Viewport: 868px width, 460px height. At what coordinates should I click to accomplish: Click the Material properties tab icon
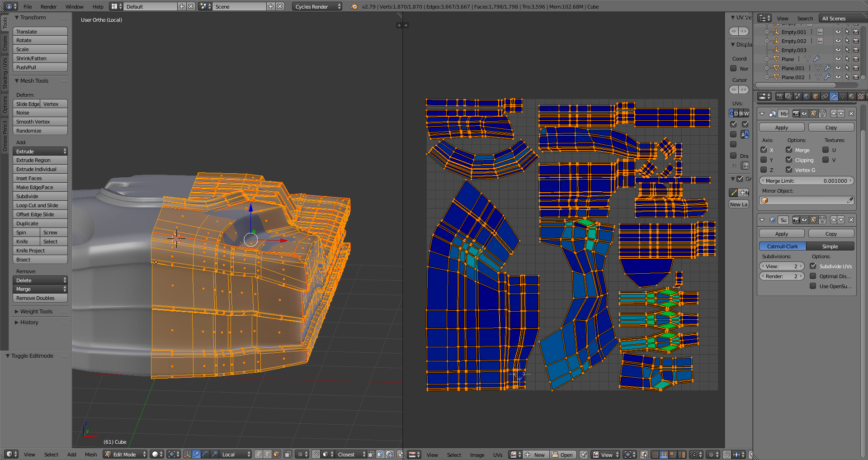(852, 96)
